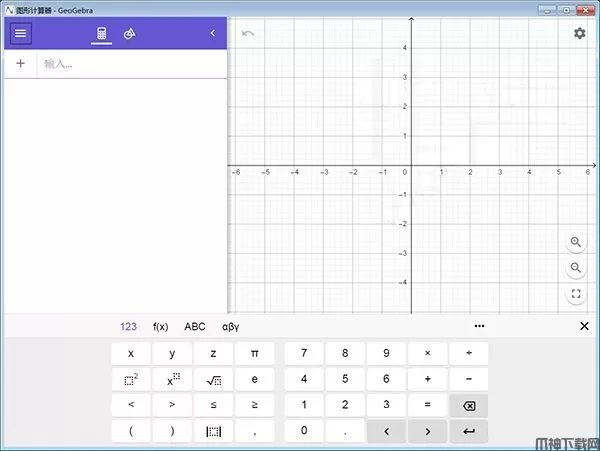Image resolution: width=600 pixels, height=451 pixels.
Task: Select the f(x) keyboard tab
Action: (x=161, y=326)
